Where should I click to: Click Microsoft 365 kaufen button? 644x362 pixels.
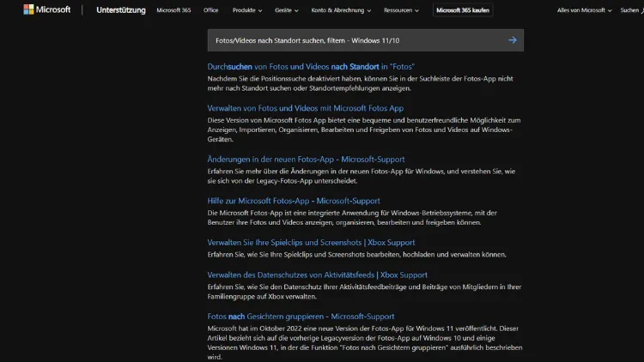click(x=463, y=10)
